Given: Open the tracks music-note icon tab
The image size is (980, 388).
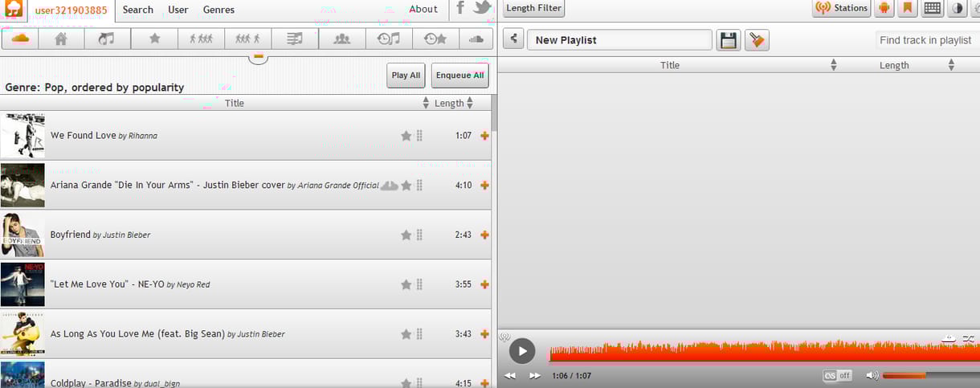Looking at the screenshot, I should 106,39.
